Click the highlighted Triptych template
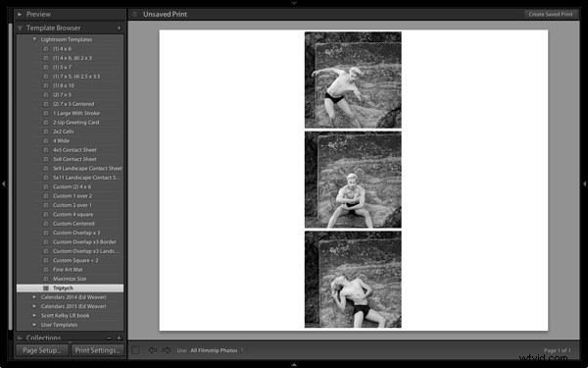The image size is (588, 368). pyautogui.click(x=70, y=288)
